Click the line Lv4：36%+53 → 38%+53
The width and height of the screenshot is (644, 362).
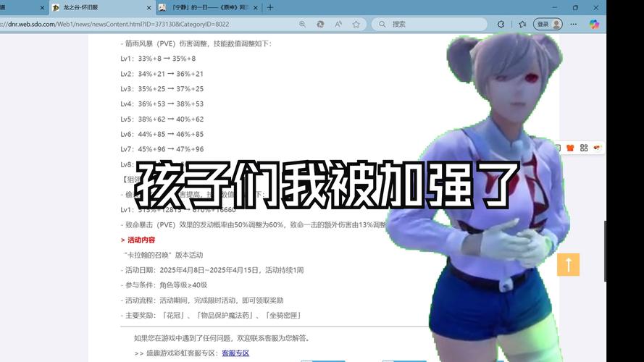(162, 104)
